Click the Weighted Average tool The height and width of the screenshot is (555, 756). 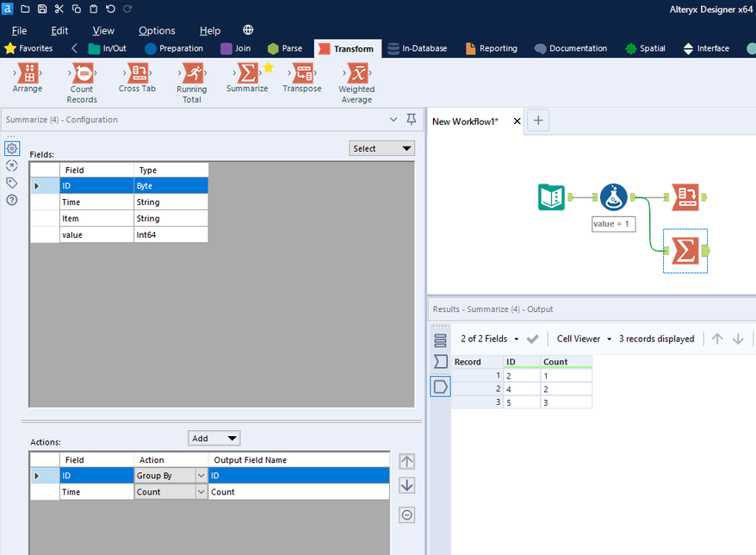[x=356, y=74]
